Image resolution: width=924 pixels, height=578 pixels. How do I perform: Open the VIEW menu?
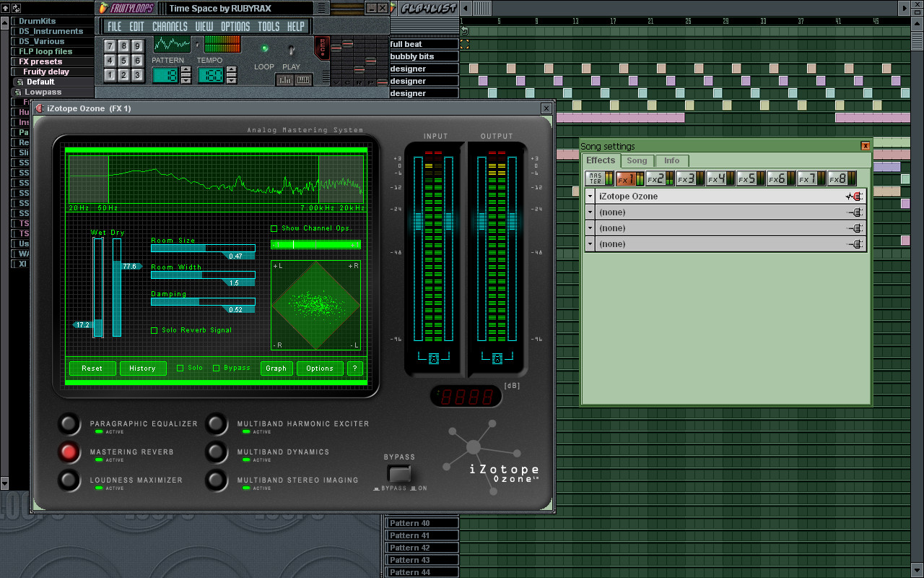point(204,27)
